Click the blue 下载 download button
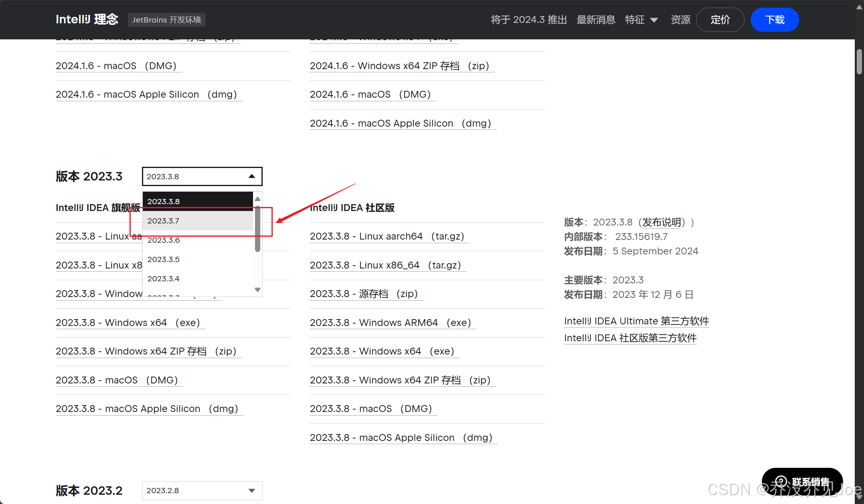 [774, 20]
